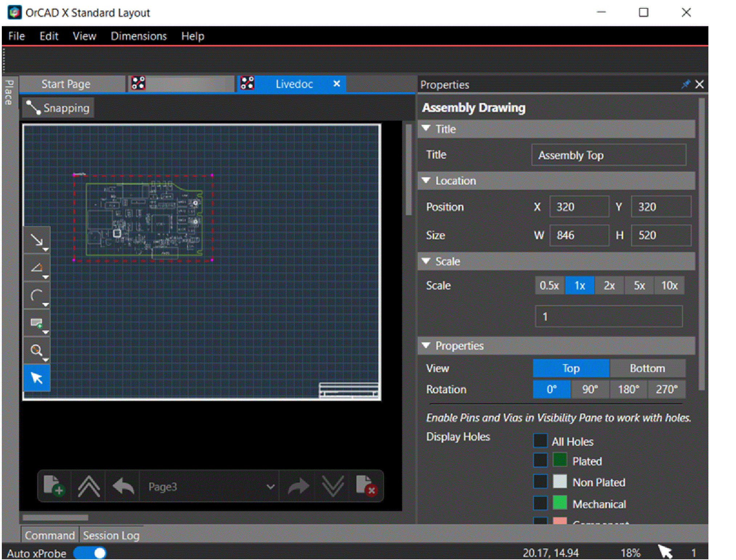Open the arrow tool dropdown caret
This screenshot has height=560, width=736.
(x=46, y=250)
